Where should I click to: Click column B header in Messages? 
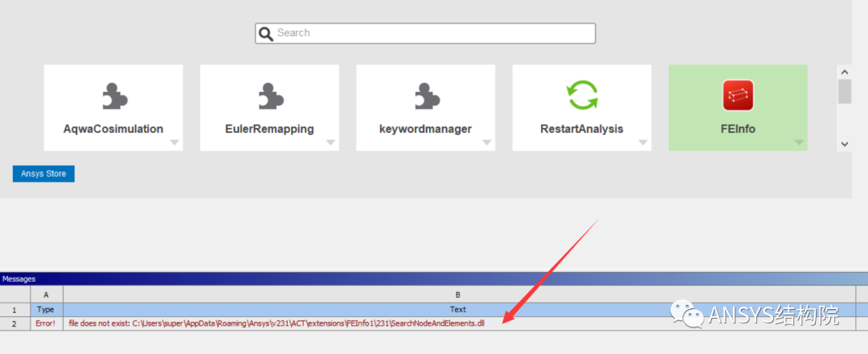(459, 294)
